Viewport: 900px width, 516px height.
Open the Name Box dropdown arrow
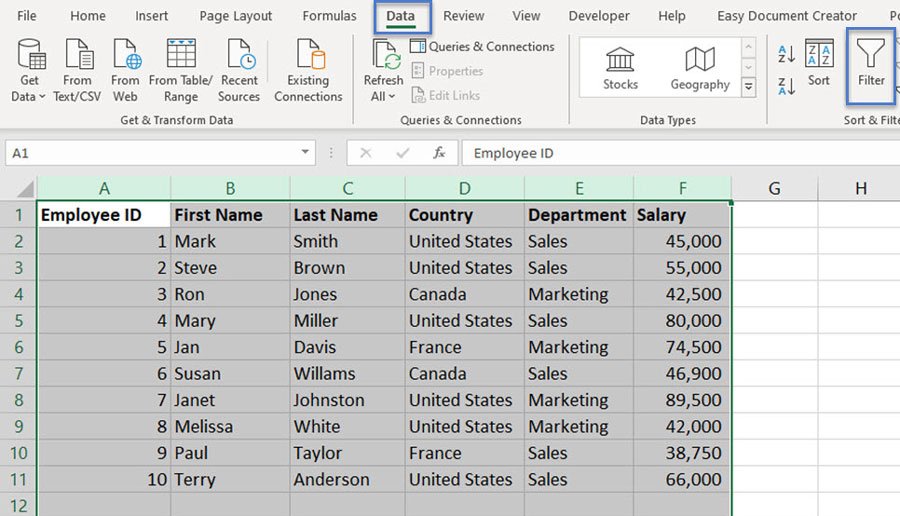[x=306, y=153]
